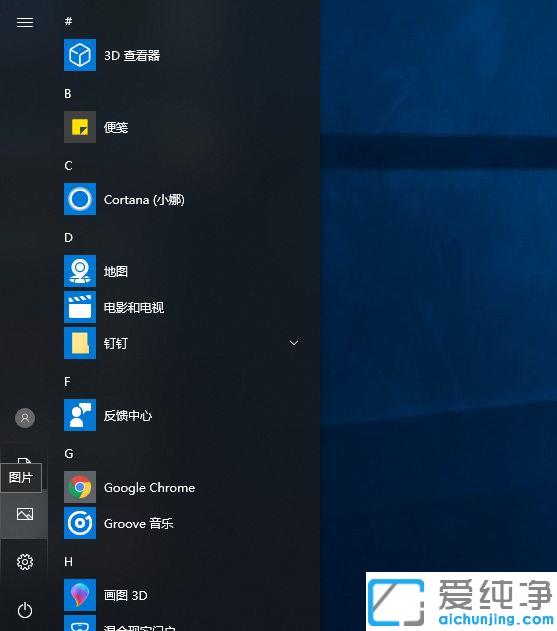The image size is (557, 631).
Task: Select the 便笺 text label
Action: 116,128
